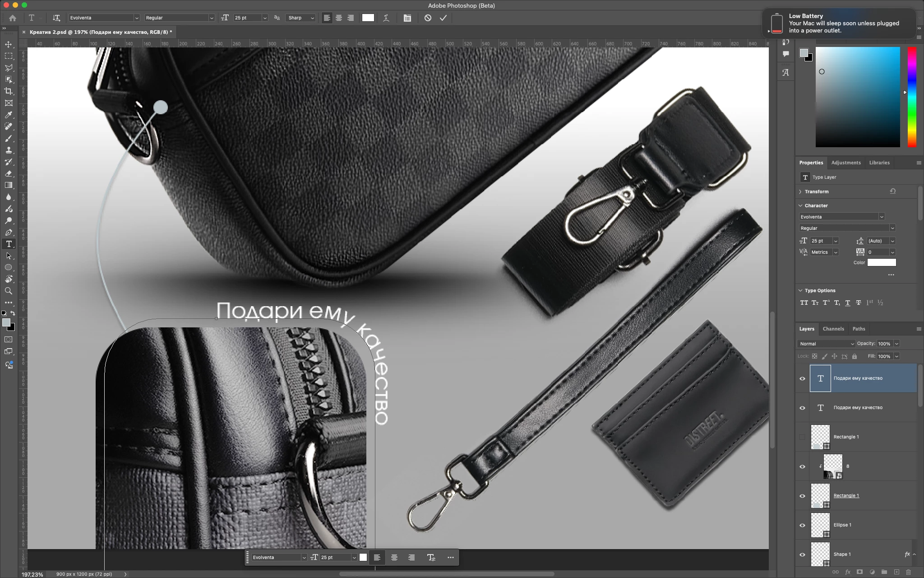
Task: Hide the Ellipse 1 layer
Action: (802, 525)
